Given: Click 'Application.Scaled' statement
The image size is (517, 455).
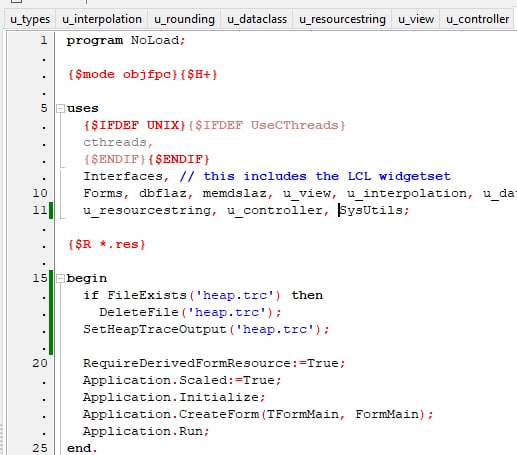Looking at the screenshot, I should (155, 380).
